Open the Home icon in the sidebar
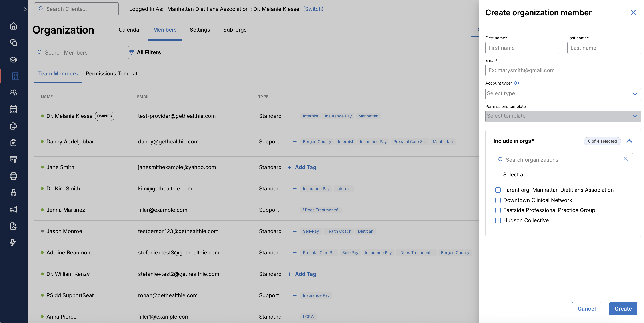The width and height of the screenshot is (644, 323). point(14,26)
